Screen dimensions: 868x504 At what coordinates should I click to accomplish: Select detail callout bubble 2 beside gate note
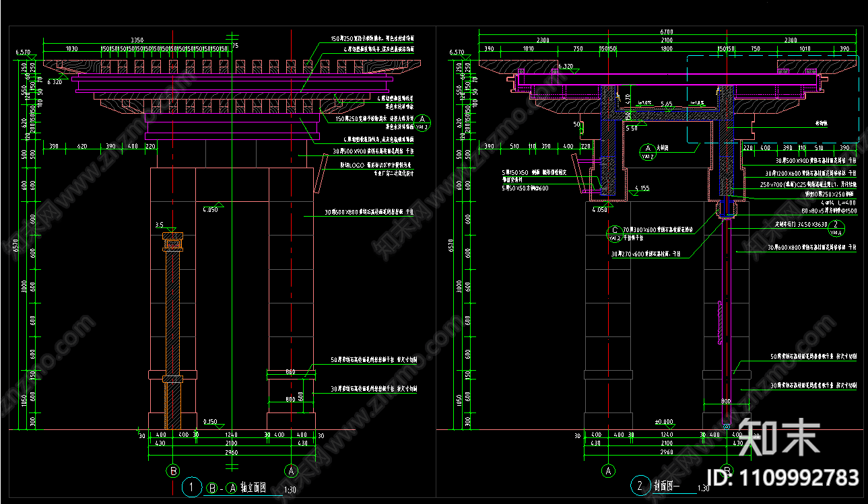pyautogui.click(x=835, y=228)
